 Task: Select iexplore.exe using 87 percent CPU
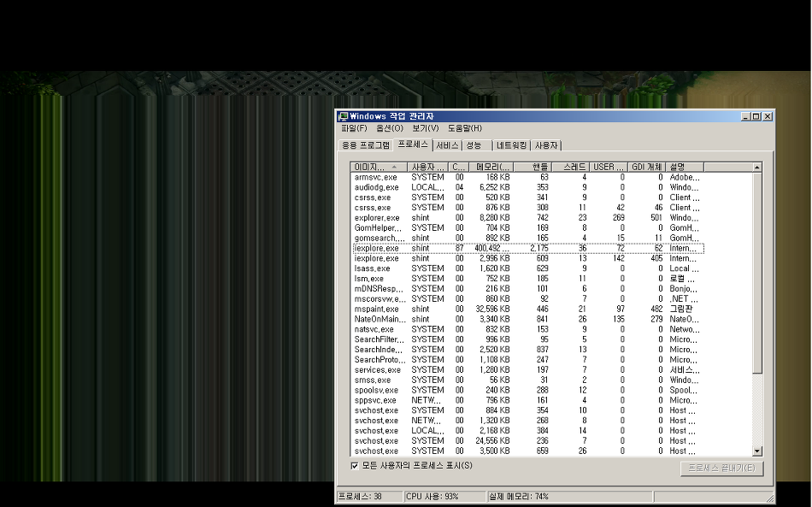527,248
